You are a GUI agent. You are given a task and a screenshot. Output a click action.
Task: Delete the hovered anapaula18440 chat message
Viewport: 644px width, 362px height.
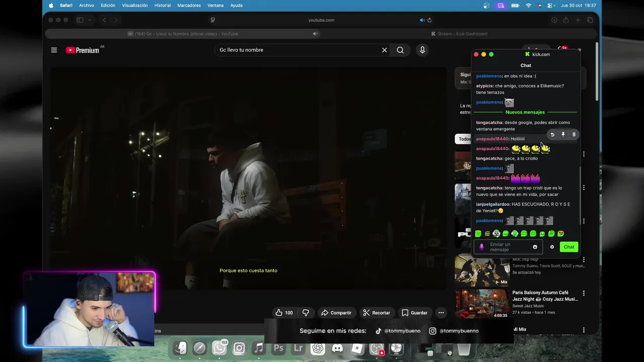pos(574,134)
